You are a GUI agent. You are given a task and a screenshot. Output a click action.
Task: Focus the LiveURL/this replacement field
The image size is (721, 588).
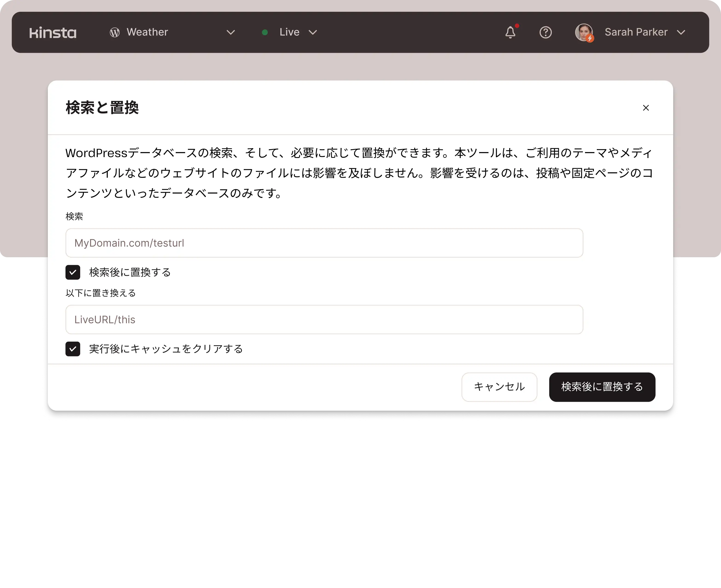[x=324, y=319]
